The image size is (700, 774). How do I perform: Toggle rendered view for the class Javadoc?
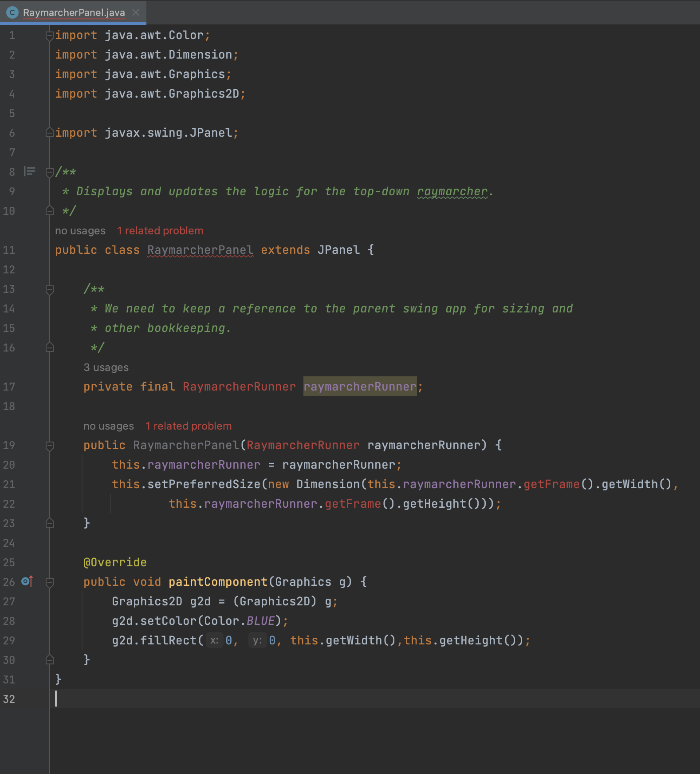30,171
